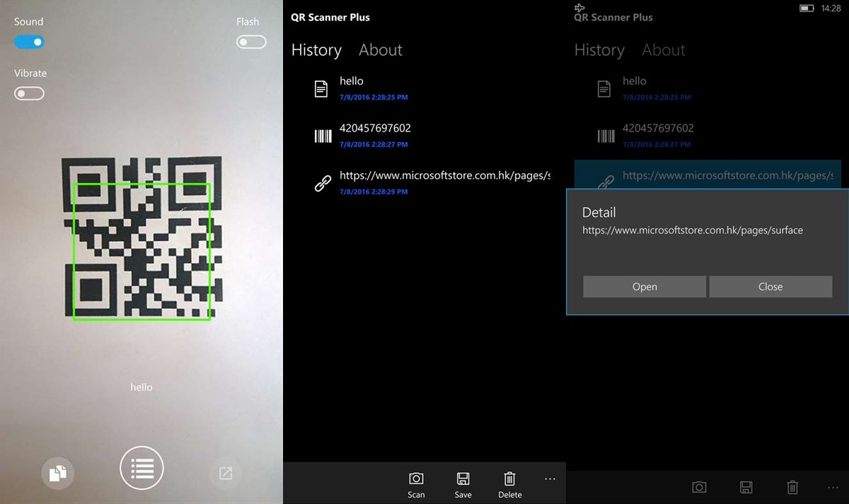The width and height of the screenshot is (849, 504).
Task: Select the link icon beside the microsoftstore URL
Action: point(323,182)
